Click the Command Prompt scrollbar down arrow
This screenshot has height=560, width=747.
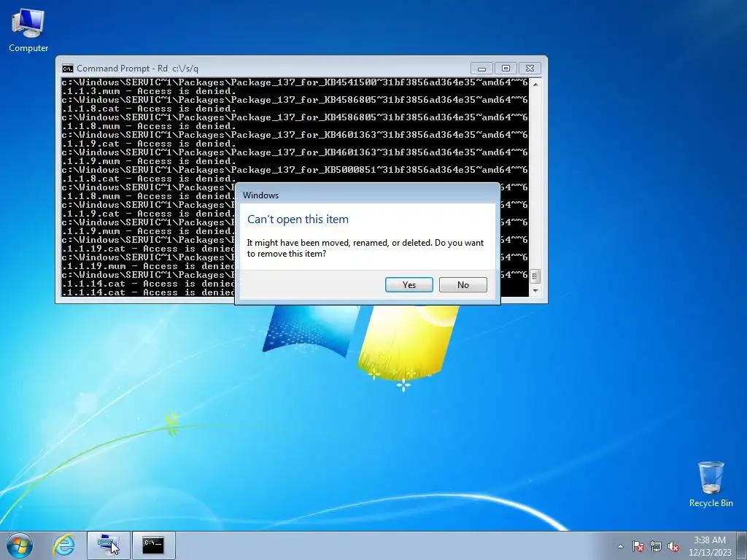click(x=535, y=290)
